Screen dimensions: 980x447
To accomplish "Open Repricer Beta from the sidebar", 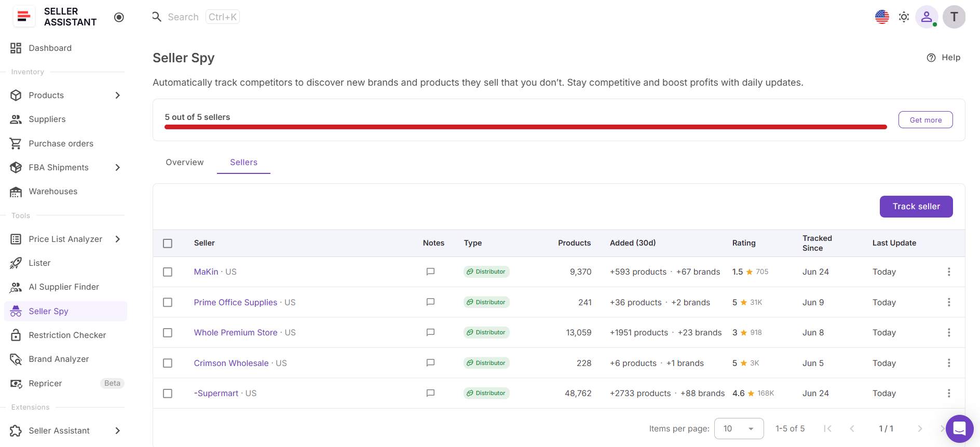I will [65, 383].
